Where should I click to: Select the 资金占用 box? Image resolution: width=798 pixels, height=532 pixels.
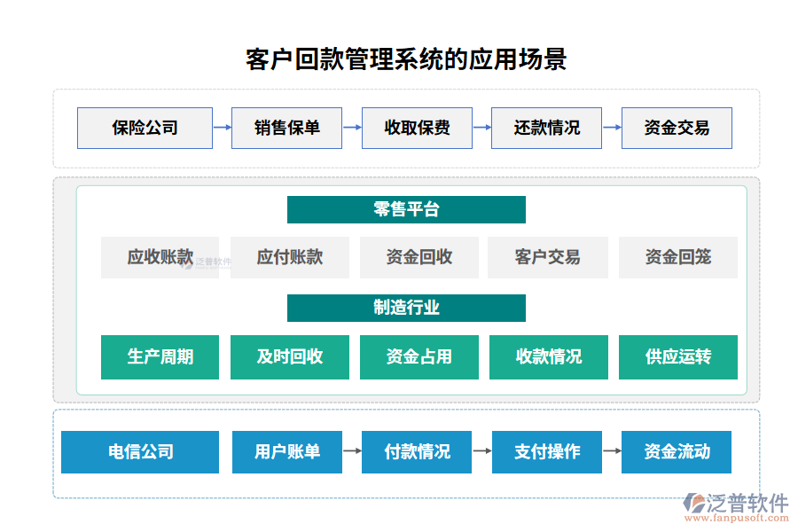point(419,356)
